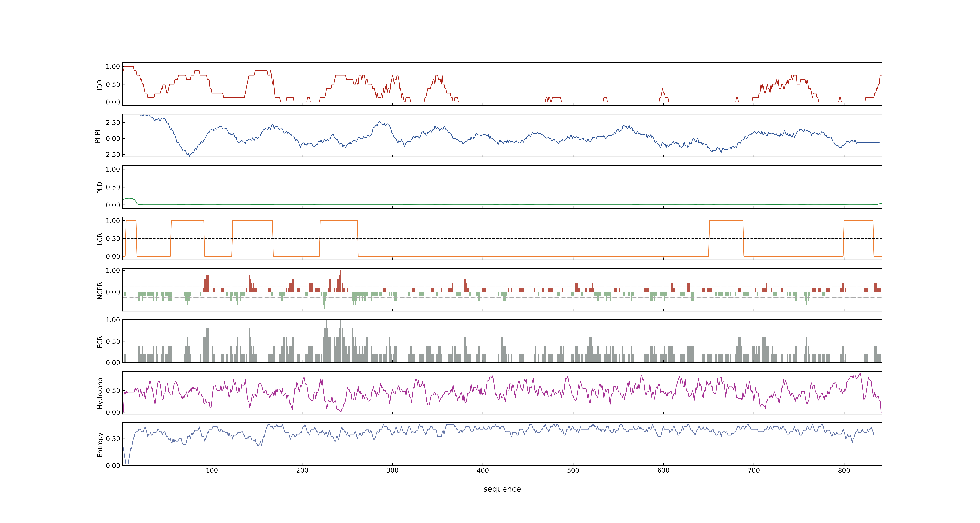Click the 0.00 tick on NCPR axis
This screenshot has height=523, width=980.
(113, 292)
